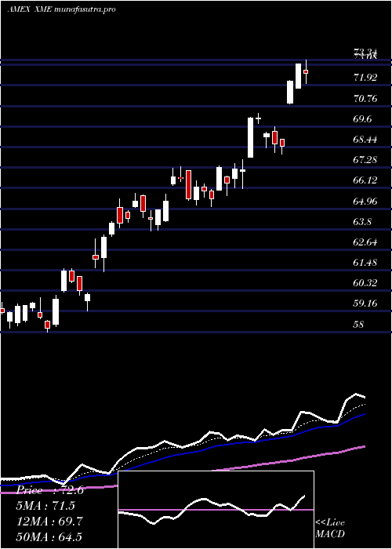Select the 62.64 price axis label

click(x=365, y=242)
